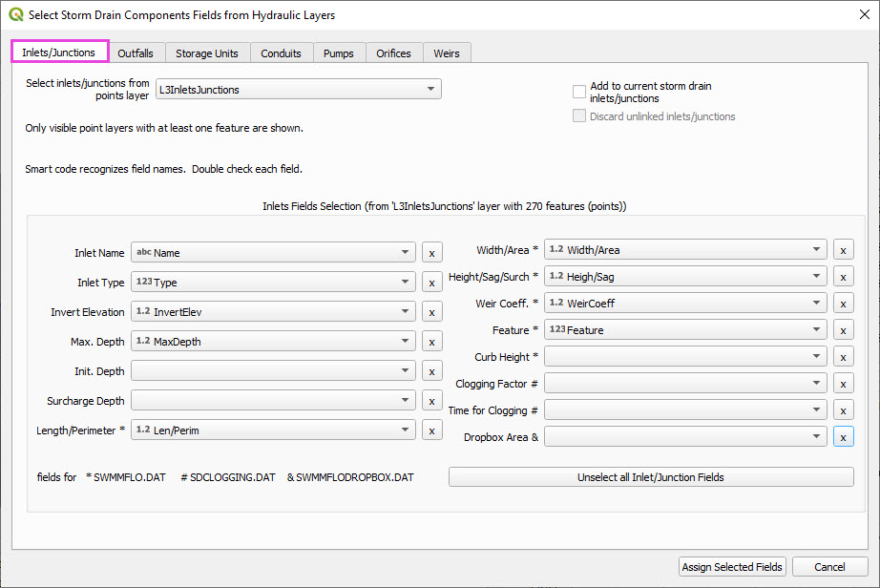Click x button beside Invert Elevation
880x588 pixels.
pyautogui.click(x=431, y=312)
